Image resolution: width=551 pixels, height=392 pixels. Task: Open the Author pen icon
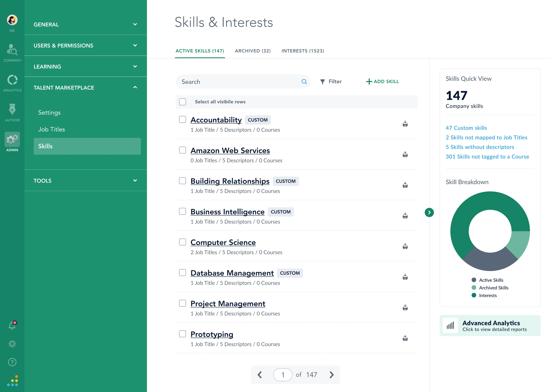point(12,109)
